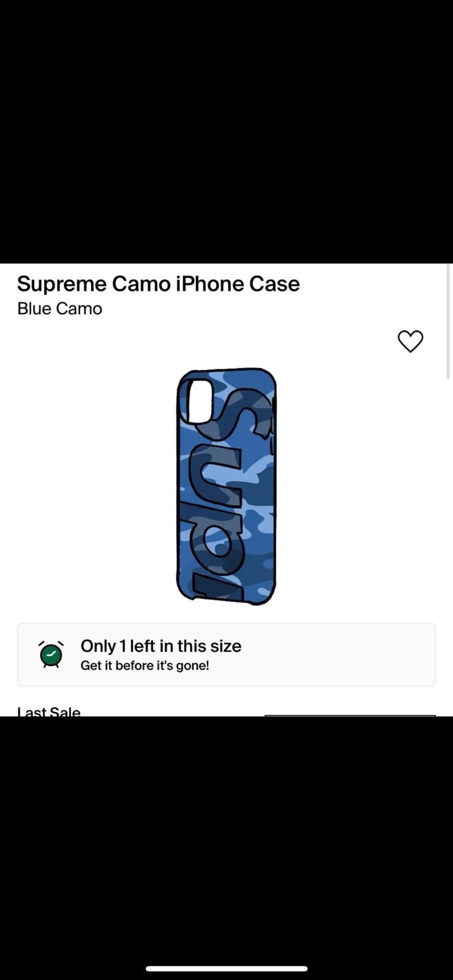Viewport: 453px width, 980px height.
Task: Click the vertical scrollbar at the right edge
Action: (450, 322)
